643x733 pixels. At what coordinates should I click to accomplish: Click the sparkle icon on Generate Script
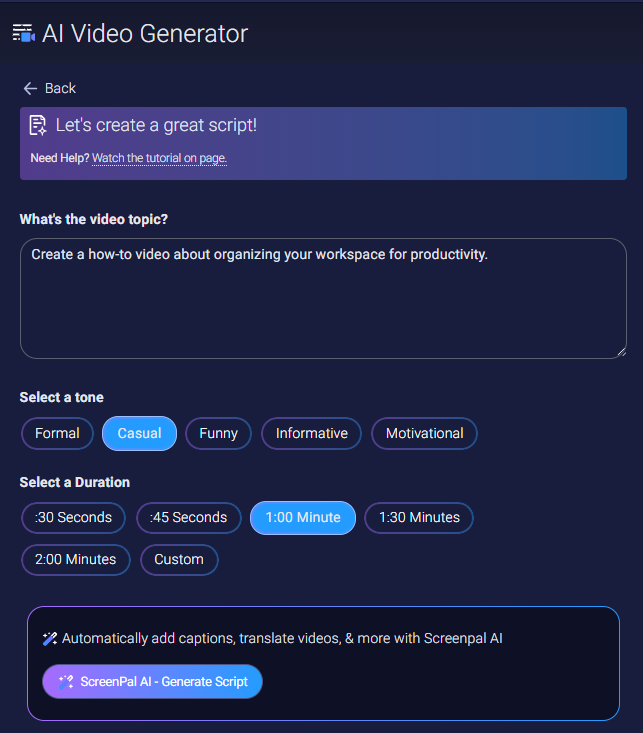[66, 682]
